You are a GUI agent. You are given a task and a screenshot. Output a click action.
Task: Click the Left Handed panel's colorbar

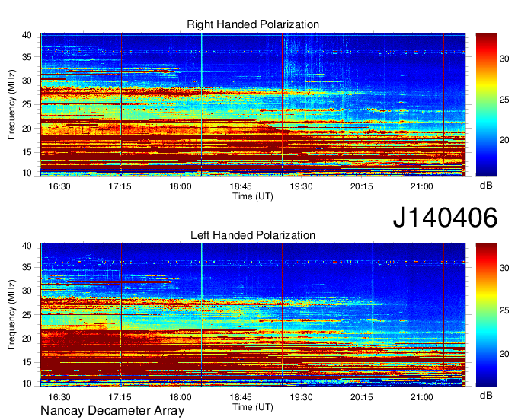(486, 315)
